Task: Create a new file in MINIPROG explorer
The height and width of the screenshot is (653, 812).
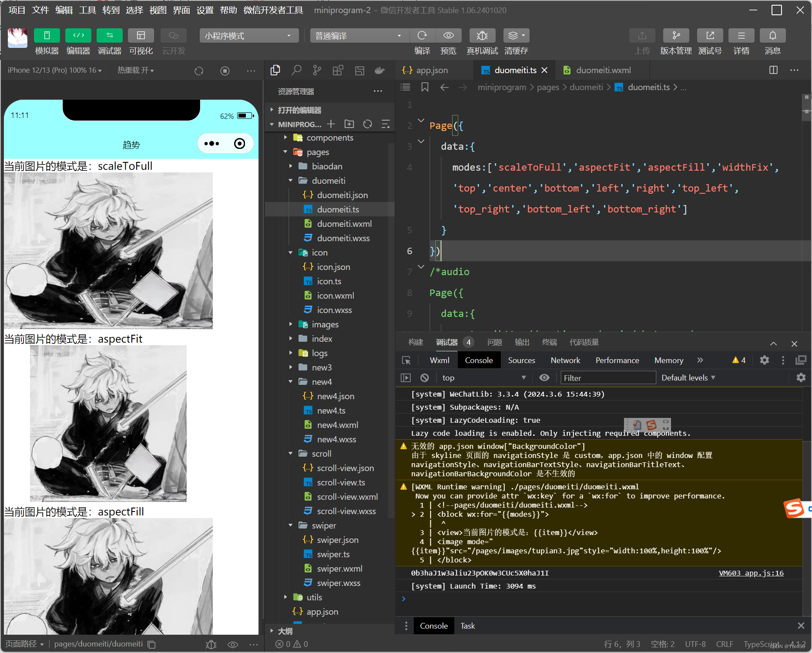Action: (x=331, y=124)
